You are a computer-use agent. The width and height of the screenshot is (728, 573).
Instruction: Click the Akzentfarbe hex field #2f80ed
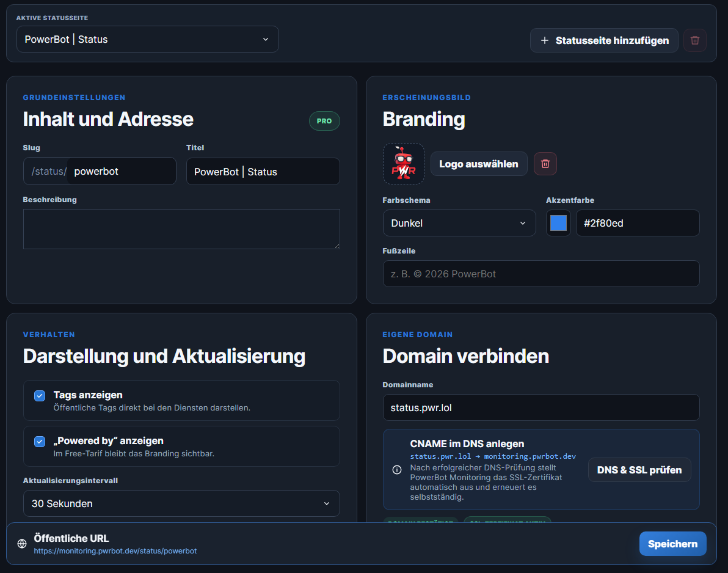638,224
